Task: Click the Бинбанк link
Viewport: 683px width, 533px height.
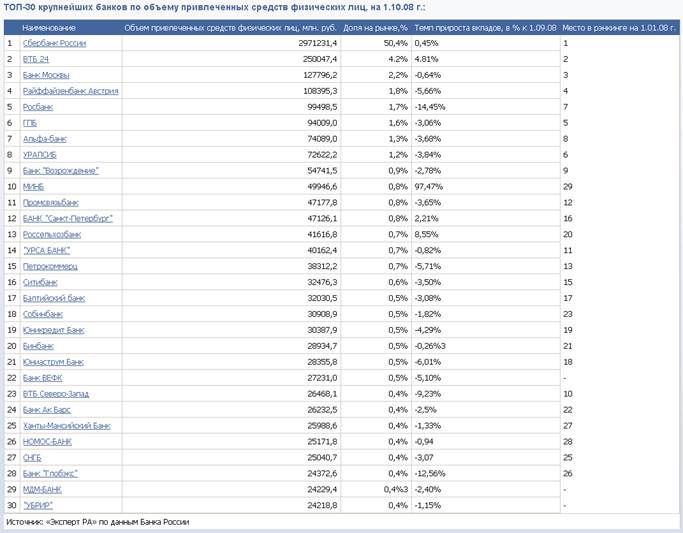Action: click(x=38, y=346)
